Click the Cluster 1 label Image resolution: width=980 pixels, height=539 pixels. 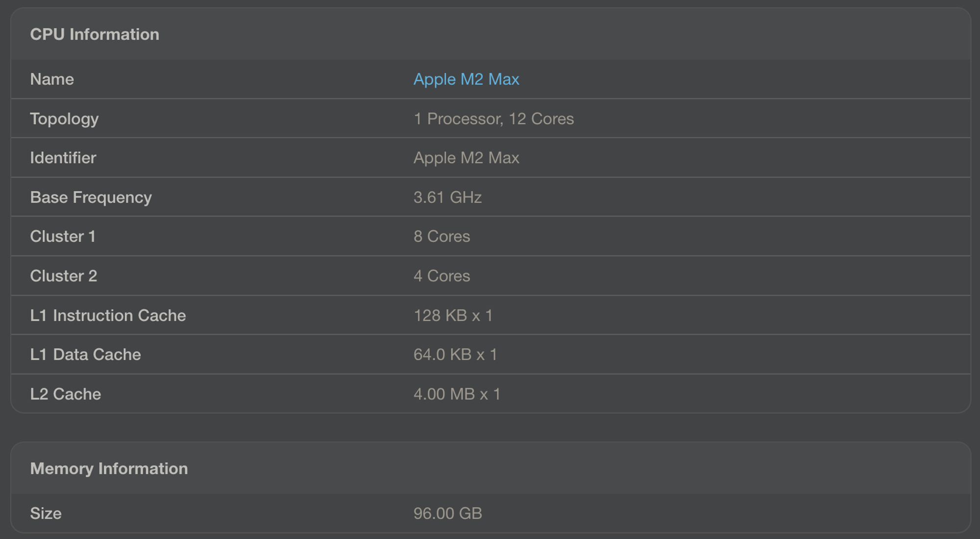pos(63,236)
